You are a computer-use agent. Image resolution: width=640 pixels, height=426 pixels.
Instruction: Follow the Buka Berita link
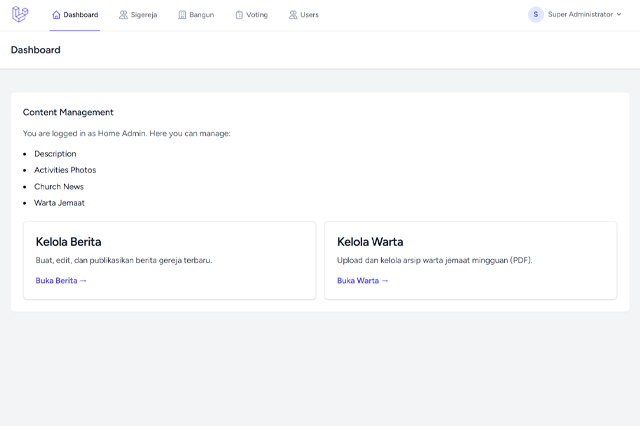pos(61,281)
